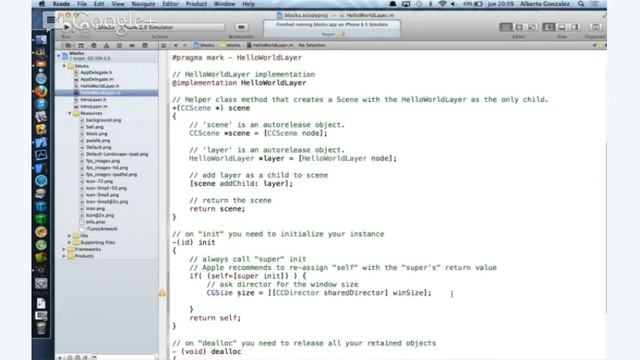Viewport: 640px width, 360px height.
Task: Go back with jump bar left arrow
Action: (176, 45)
